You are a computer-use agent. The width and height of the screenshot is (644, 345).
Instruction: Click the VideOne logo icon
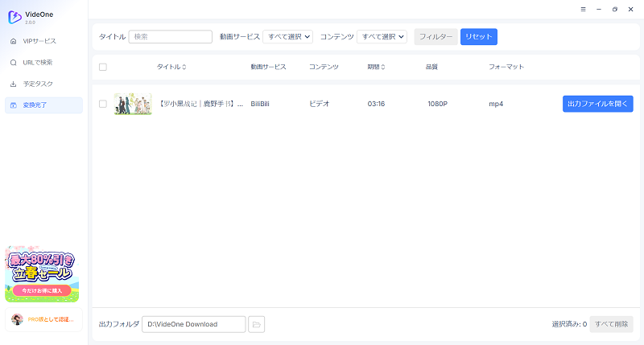pos(14,17)
